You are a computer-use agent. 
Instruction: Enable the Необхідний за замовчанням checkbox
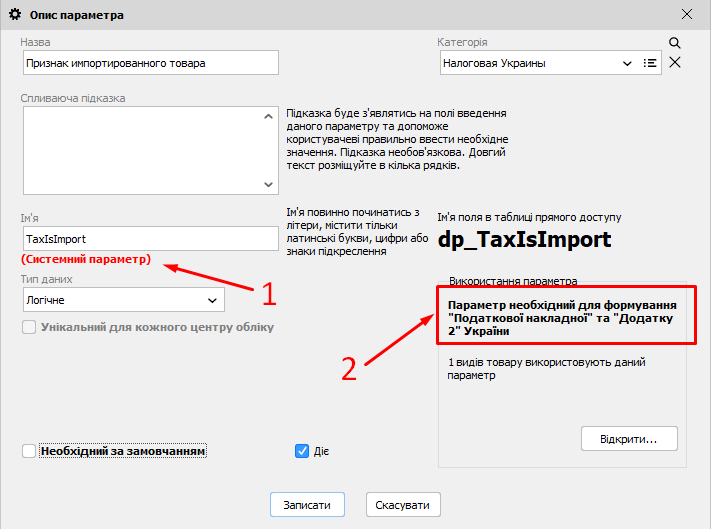coord(29,451)
